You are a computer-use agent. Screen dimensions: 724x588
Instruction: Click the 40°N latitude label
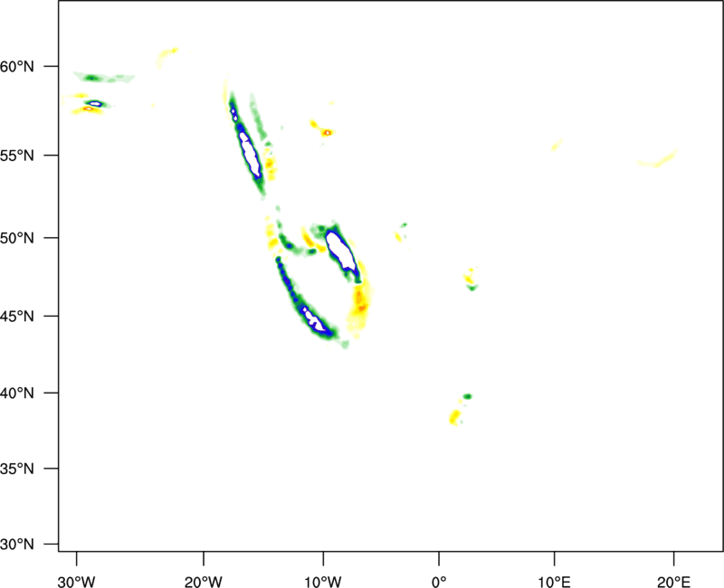[x=17, y=394]
